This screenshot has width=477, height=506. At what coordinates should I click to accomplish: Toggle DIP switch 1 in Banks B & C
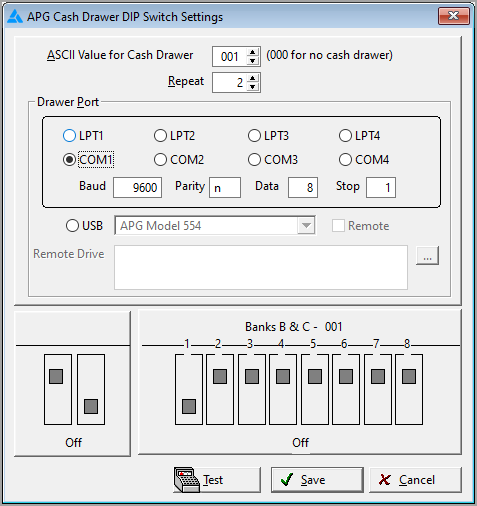[x=189, y=389]
